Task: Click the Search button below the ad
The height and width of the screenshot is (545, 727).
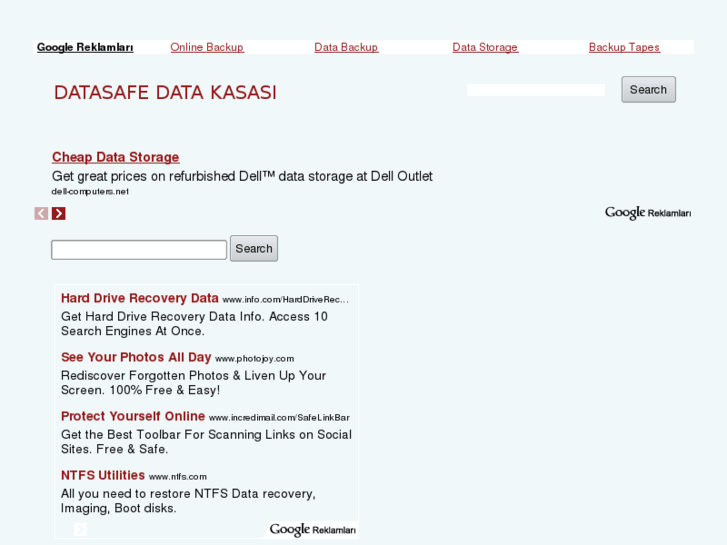Action: click(254, 248)
